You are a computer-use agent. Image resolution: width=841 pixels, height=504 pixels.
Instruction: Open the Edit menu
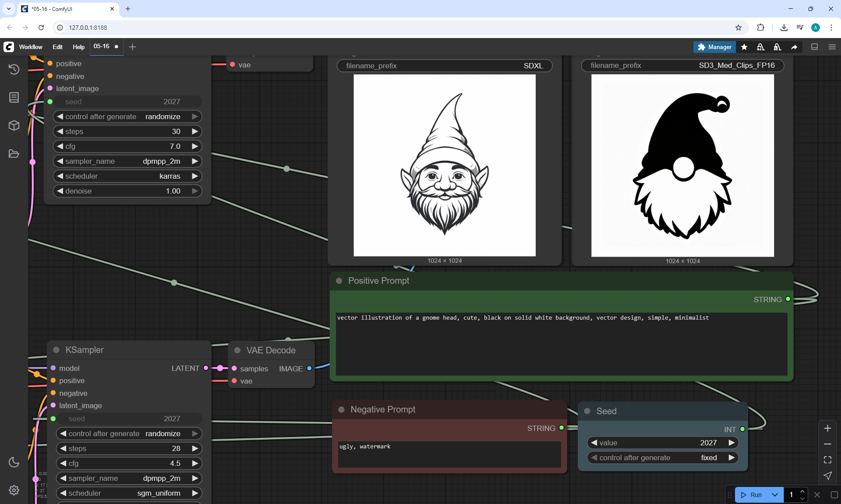tap(57, 47)
